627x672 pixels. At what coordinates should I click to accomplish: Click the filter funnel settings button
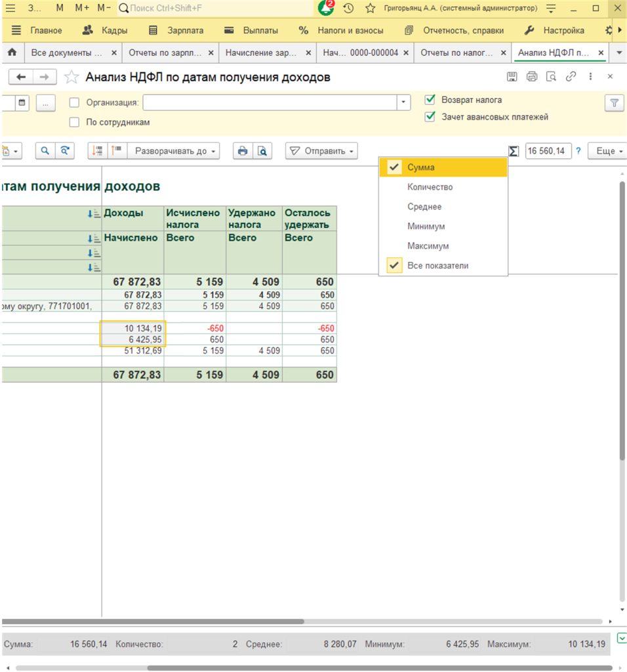pos(614,102)
